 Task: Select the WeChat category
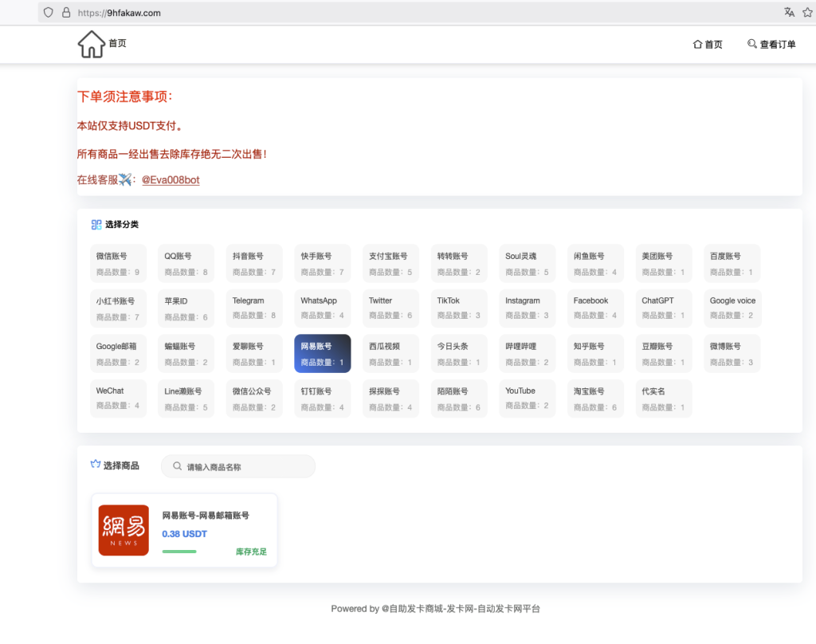pos(118,399)
